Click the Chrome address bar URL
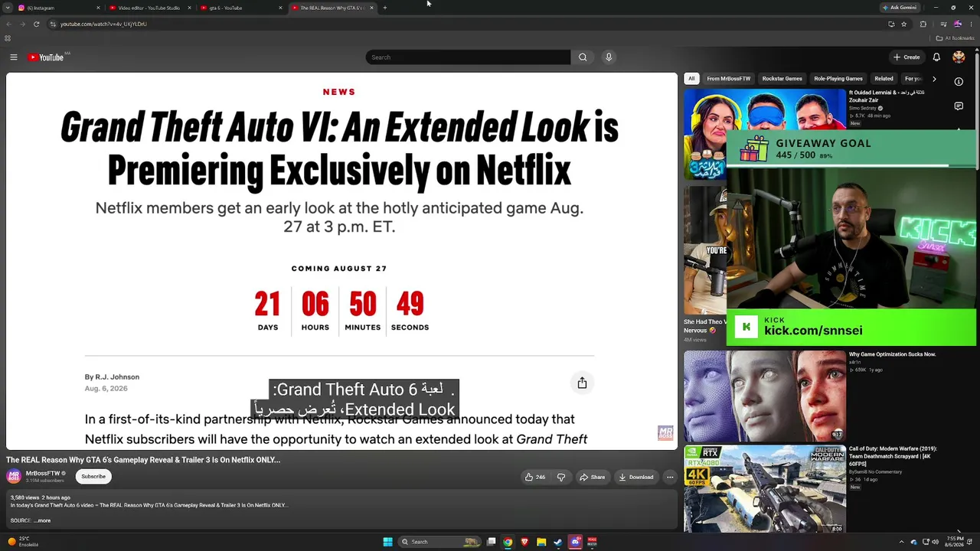 click(x=103, y=24)
